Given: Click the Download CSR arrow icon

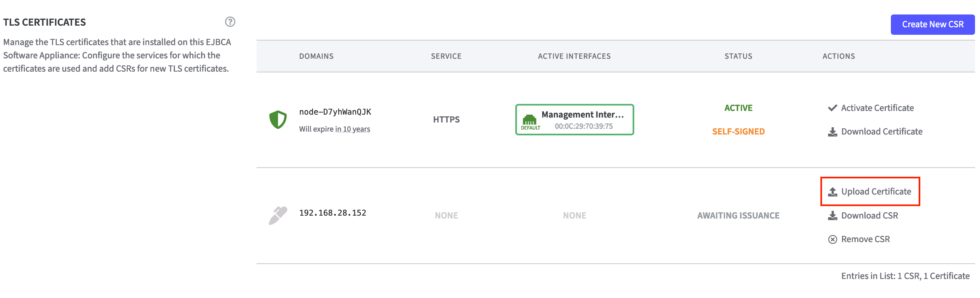Looking at the screenshot, I should [x=832, y=216].
